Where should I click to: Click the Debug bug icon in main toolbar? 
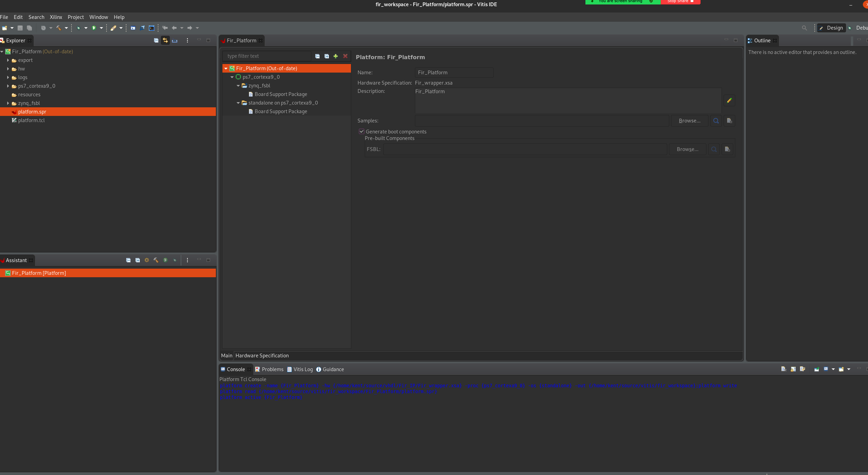pos(78,28)
